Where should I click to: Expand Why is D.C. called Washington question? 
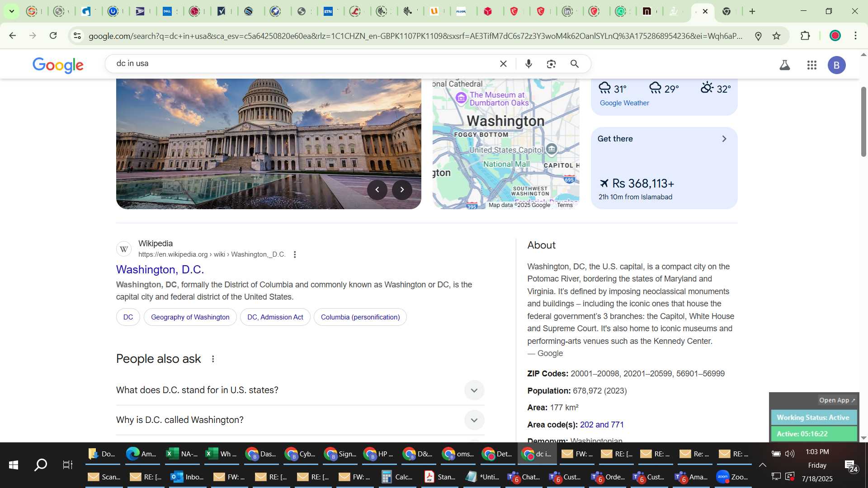click(300, 420)
